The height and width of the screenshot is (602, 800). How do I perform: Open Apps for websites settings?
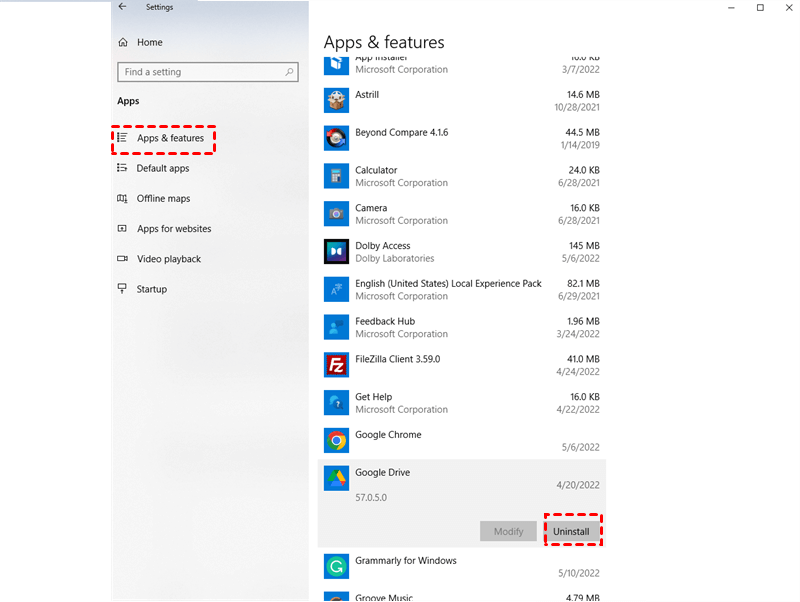[x=174, y=229]
